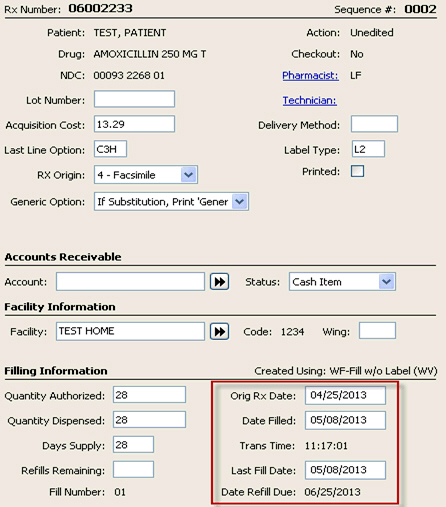
Task: Open the Pharmacist link
Action: pyautogui.click(x=310, y=76)
